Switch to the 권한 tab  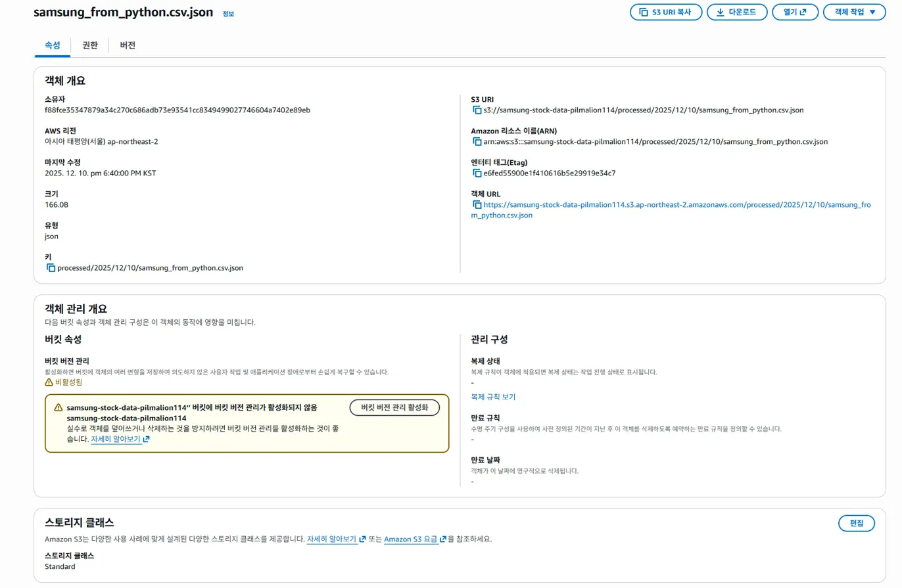pos(90,45)
